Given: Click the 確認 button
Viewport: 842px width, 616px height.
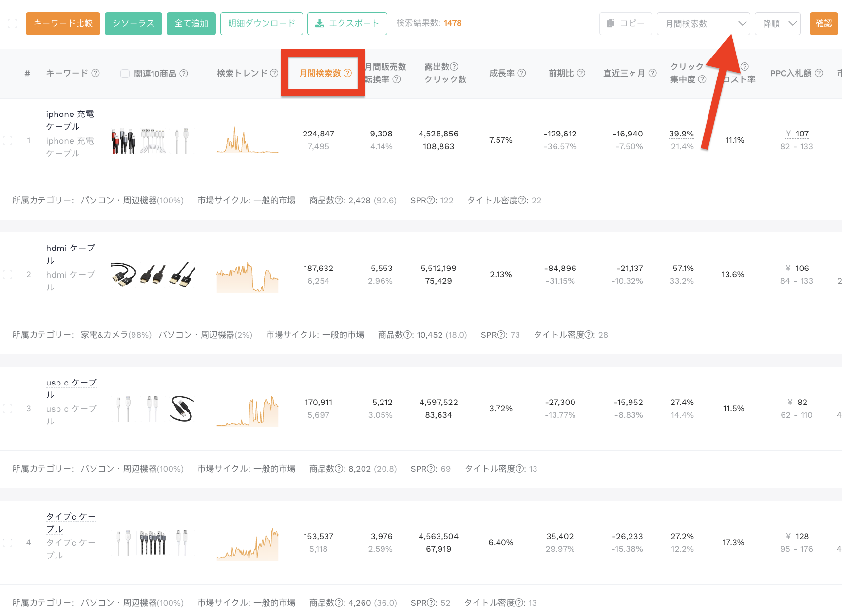Looking at the screenshot, I should pos(824,23).
